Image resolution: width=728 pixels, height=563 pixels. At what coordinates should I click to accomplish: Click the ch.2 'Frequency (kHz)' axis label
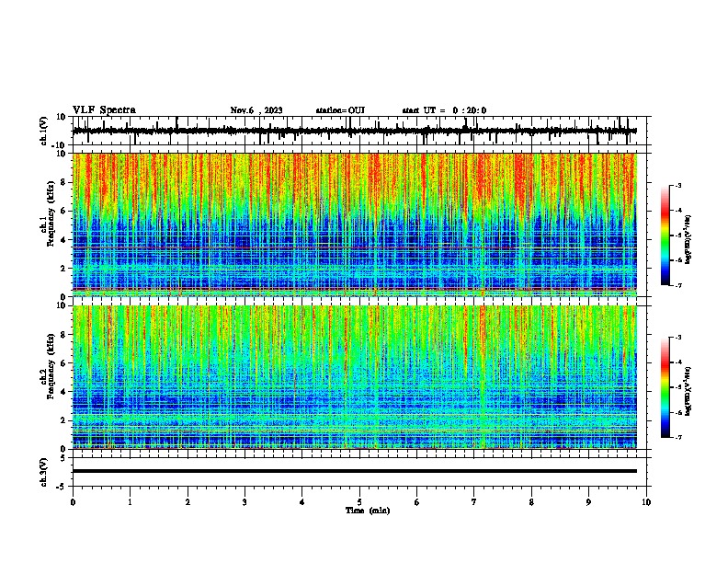pyautogui.click(x=51, y=366)
